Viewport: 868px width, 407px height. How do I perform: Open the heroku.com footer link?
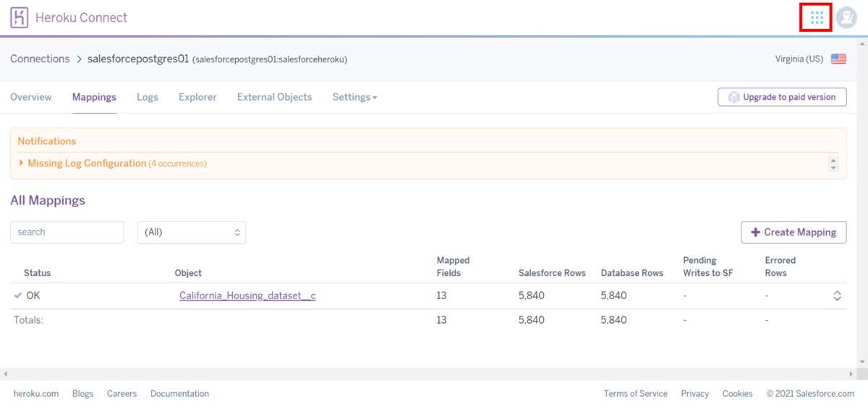click(36, 394)
